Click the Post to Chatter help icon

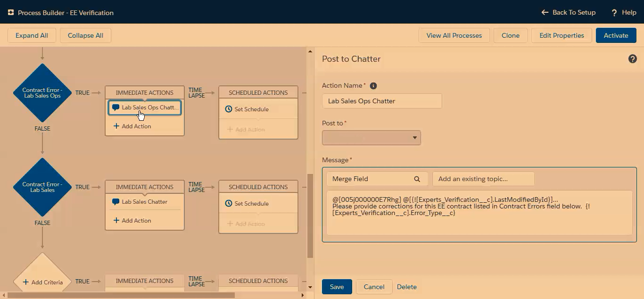tap(633, 59)
